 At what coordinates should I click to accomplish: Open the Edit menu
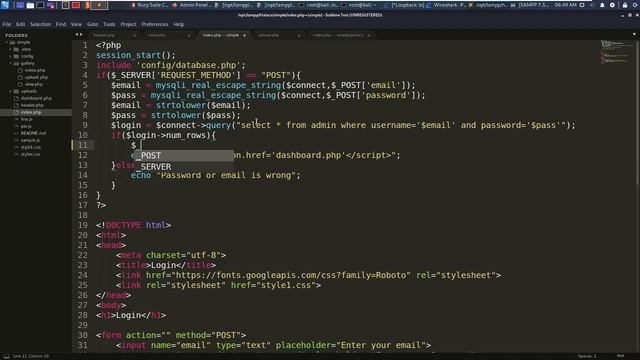(x=20, y=24)
